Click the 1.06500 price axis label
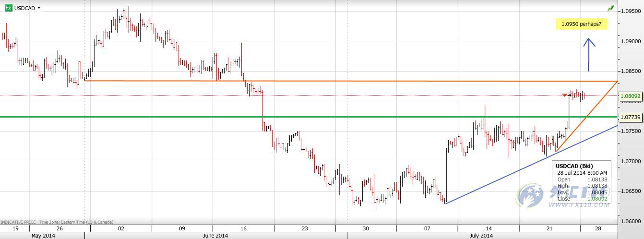The width and height of the screenshot is (644, 239). (631, 191)
